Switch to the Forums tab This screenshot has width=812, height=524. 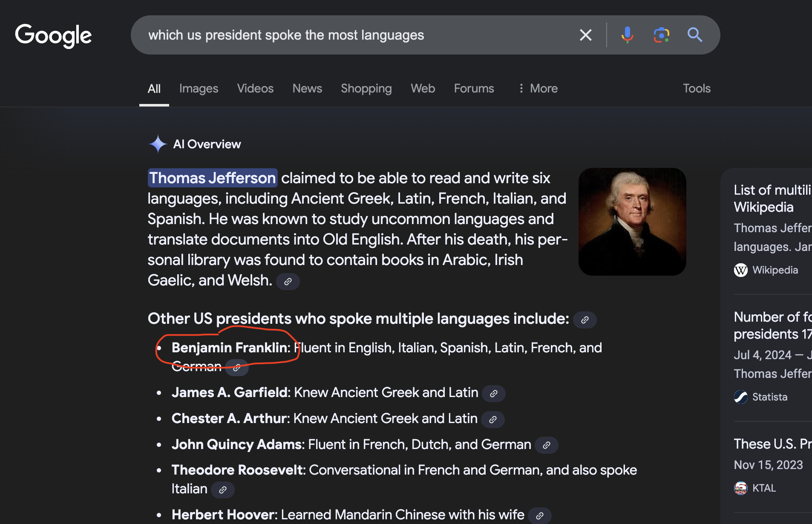click(474, 88)
